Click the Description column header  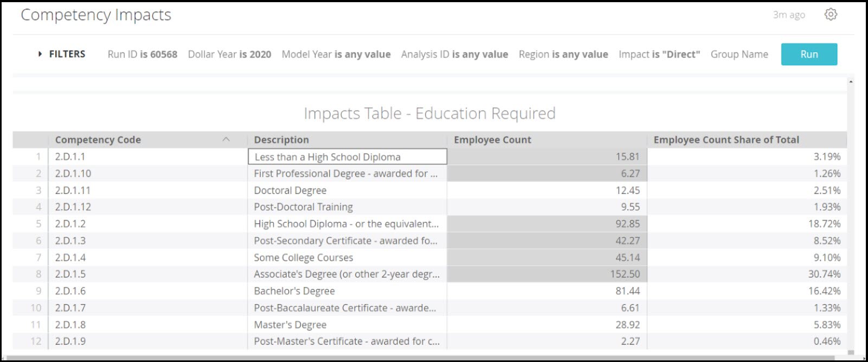click(281, 139)
